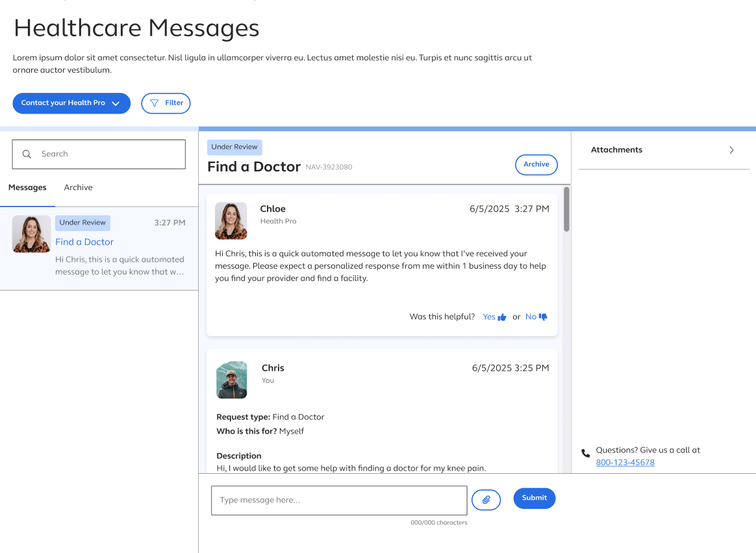Click Chloe's avatar in conversation thread
Viewport: 756px width, 553px height.
231,221
